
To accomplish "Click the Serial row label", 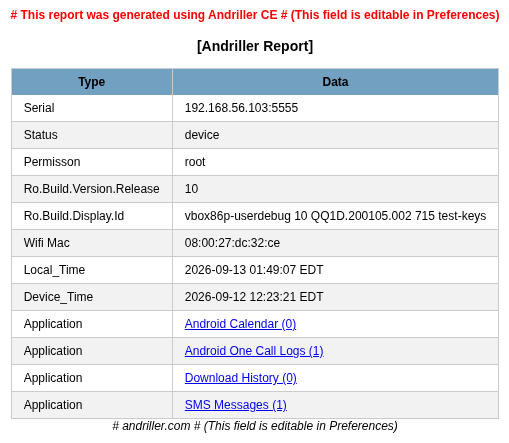I will [x=39, y=108].
